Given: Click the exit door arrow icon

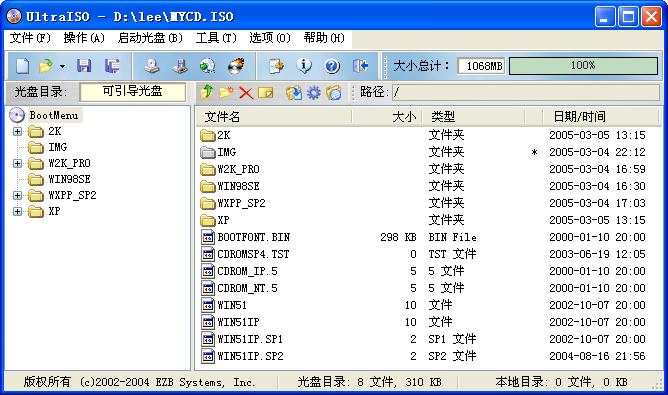Looking at the screenshot, I should (x=360, y=66).
